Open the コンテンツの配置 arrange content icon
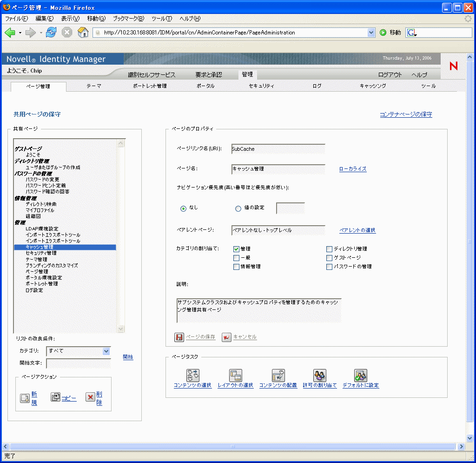476x463 pixels. 278,376
